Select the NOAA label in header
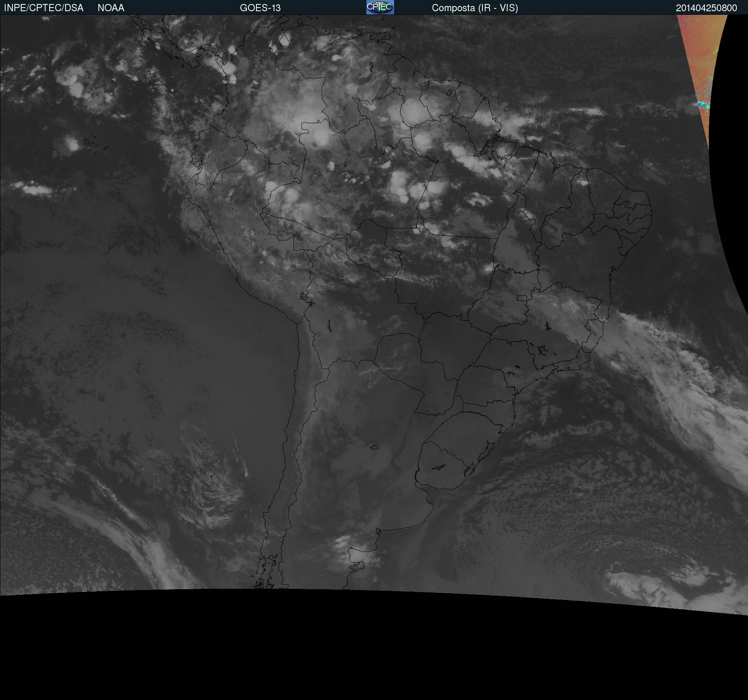This screenshot has width=748, height=700. click(x=111, y=8)
